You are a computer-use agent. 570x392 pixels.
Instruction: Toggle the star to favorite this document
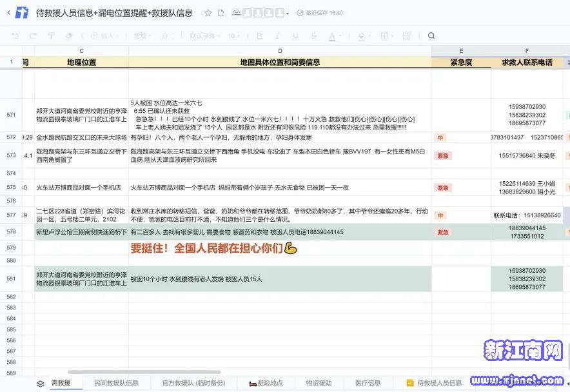[x=208, y=13]
